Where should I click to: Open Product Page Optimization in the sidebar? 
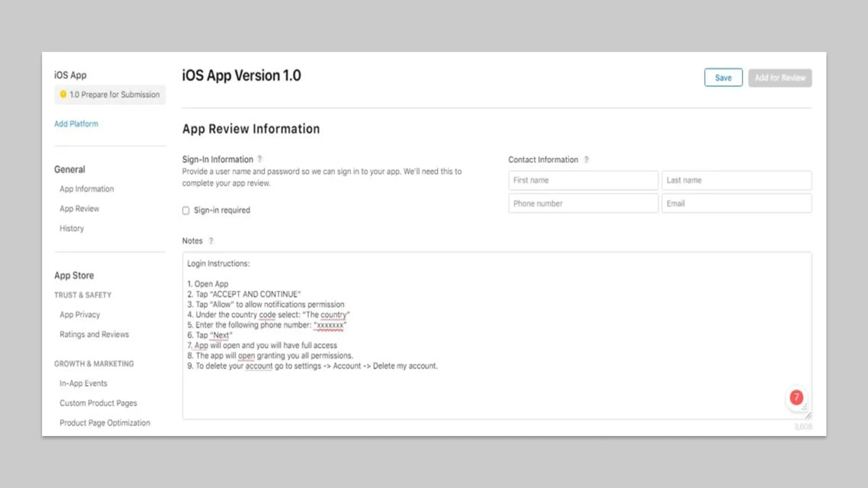tap(105, 423)
